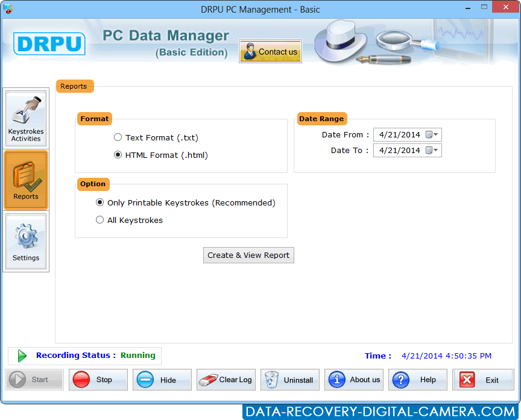Click the Date To date value
The height and width of the screenshot is (420, 521).
click(x=400, y=150)
